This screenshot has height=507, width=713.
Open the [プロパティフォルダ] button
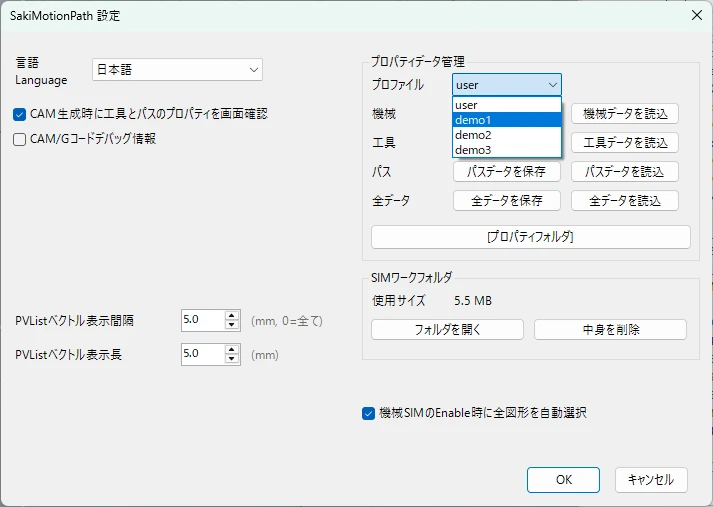coord(531,237)
